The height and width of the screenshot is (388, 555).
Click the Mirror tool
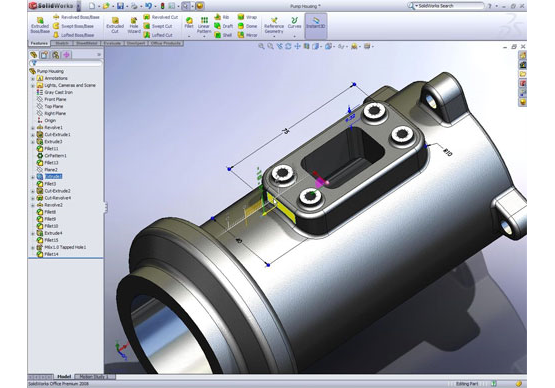(247, 35)
